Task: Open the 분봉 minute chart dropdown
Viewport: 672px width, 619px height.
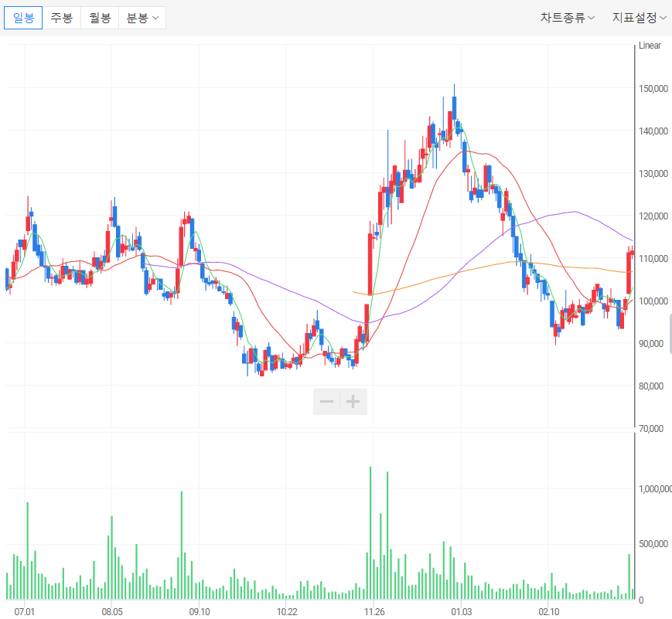Action: [142, 18]
